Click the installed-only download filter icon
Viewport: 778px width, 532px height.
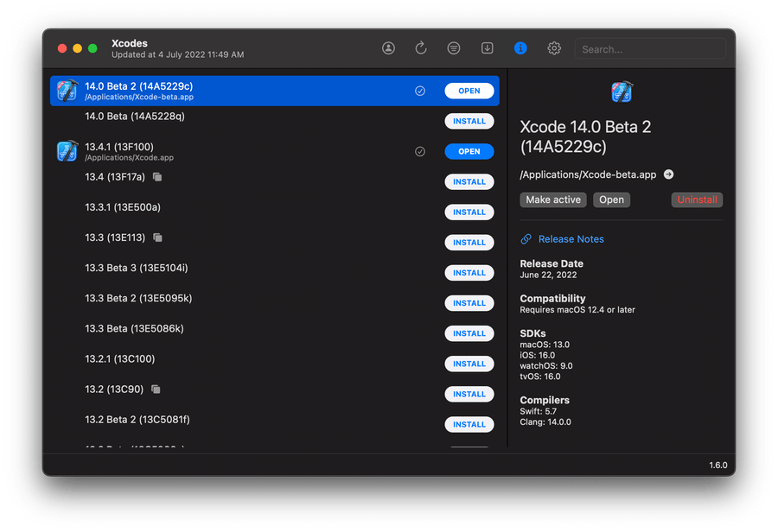point(488,48)
